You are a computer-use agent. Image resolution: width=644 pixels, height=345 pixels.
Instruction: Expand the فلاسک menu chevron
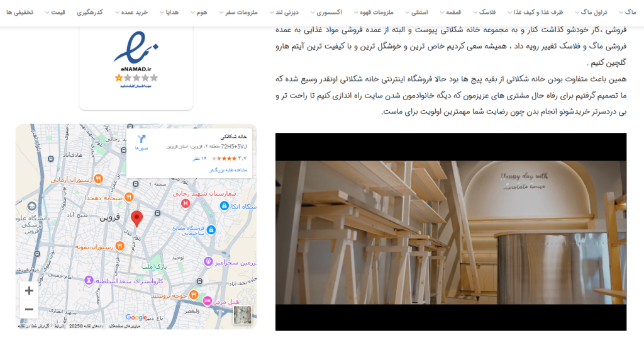475,13
